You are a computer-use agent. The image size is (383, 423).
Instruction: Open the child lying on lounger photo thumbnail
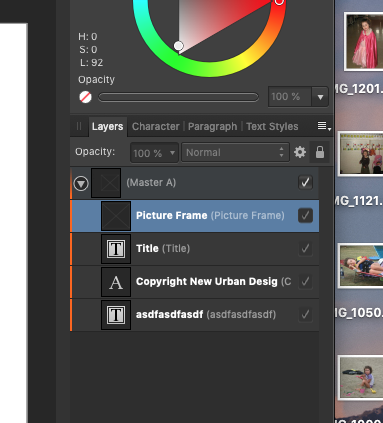point(361,266)
